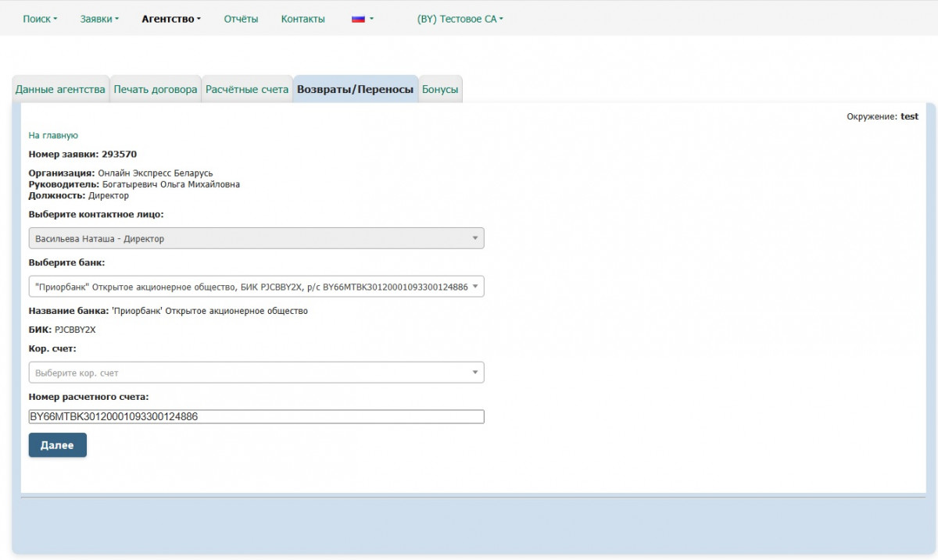The height and width of the screenshot is (560, 938).
Task: Open the Бонусы tab
Action: (440, 90)
